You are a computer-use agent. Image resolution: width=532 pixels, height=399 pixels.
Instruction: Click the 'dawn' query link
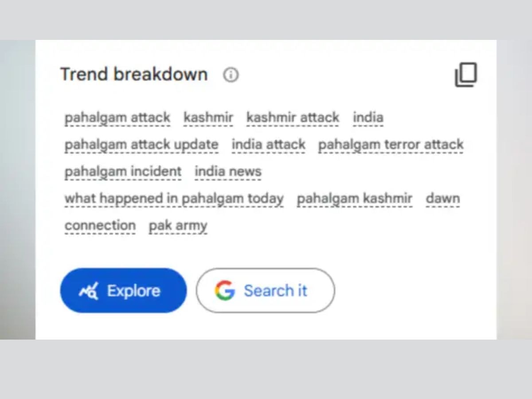[x=443, y=199]
